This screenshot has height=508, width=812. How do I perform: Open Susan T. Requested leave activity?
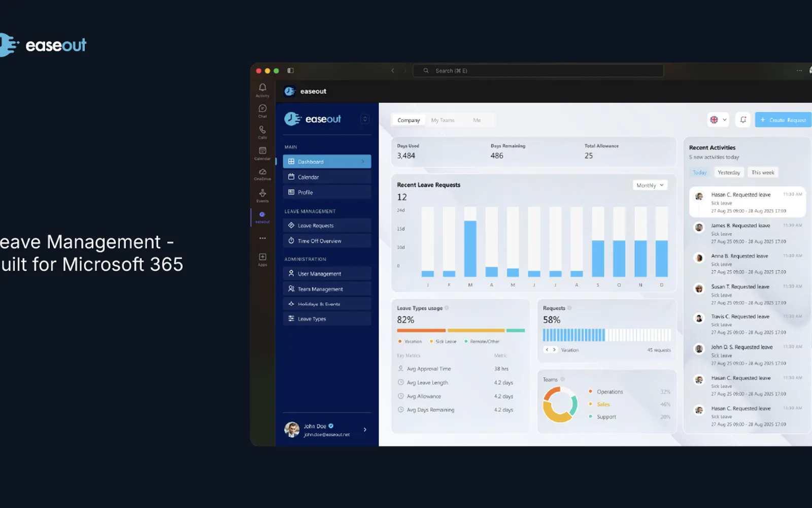click(x=748, y=295)
